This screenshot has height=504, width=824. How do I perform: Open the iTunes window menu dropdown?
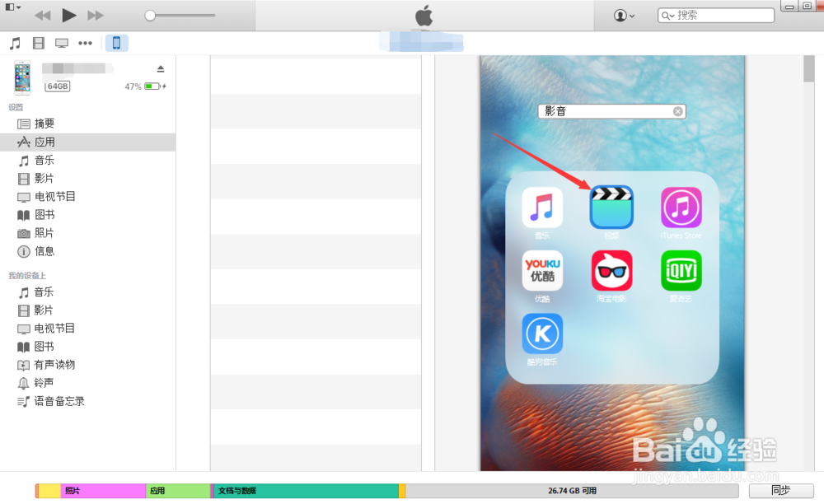pyautogui.click(x=13, y=7)
